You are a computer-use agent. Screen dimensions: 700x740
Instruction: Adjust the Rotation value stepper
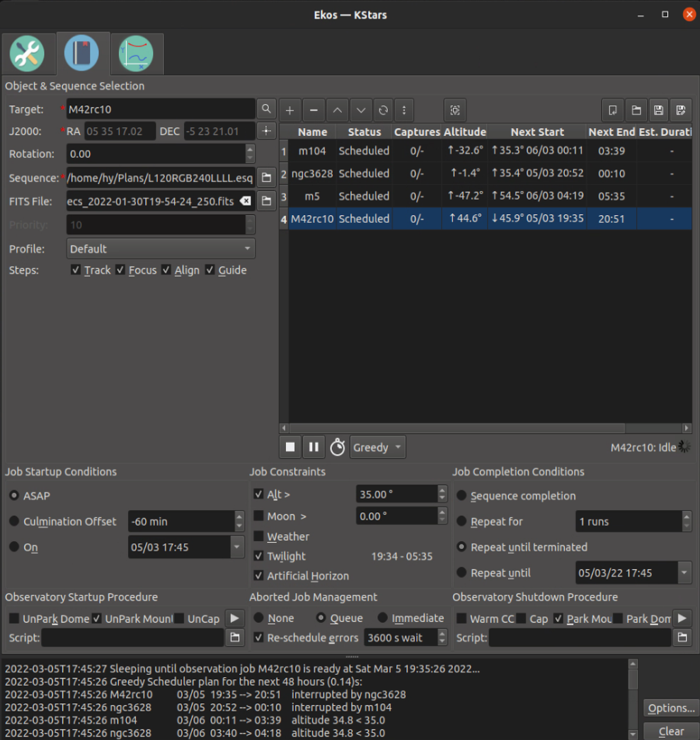coord(250,154)
